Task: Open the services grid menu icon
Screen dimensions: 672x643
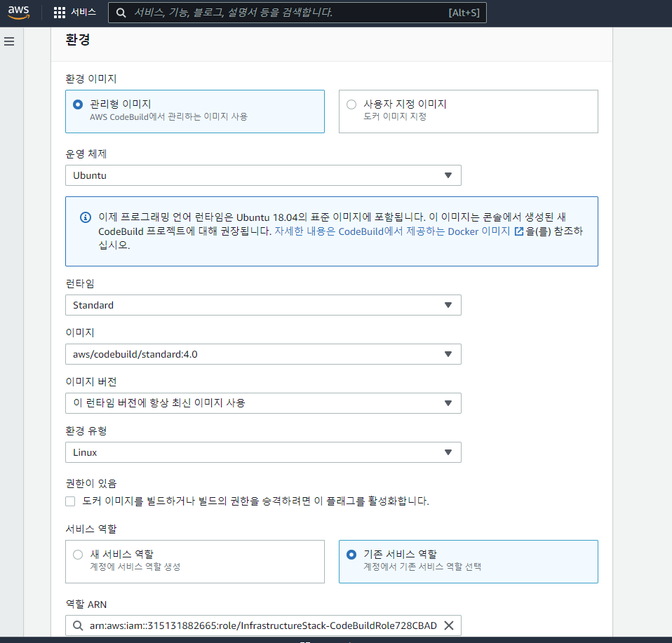Action: 60,13
